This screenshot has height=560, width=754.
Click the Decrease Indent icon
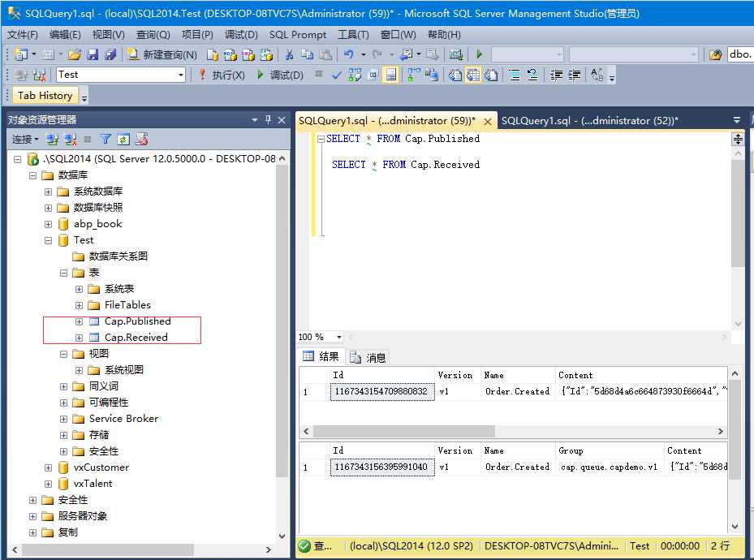[556, 75]
